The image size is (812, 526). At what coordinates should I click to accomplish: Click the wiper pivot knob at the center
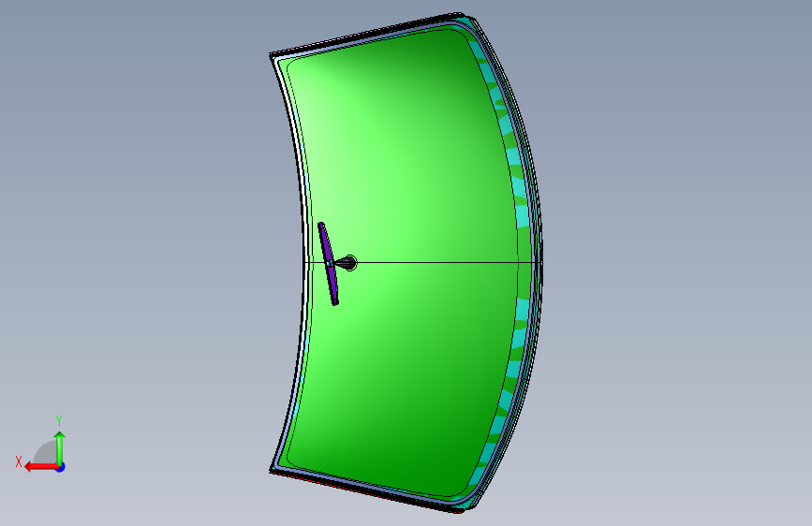(x=347, y=264)
